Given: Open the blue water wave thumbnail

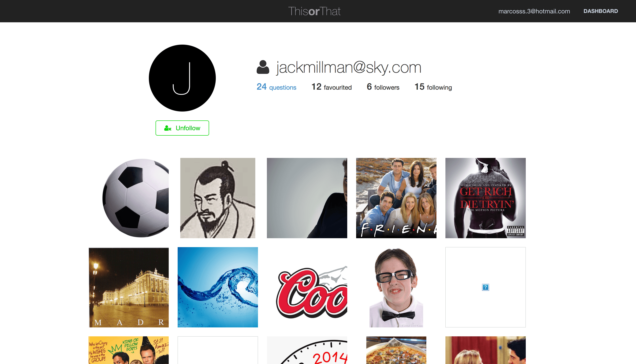Looking at the screenshot, I should (x=218, y=287).
